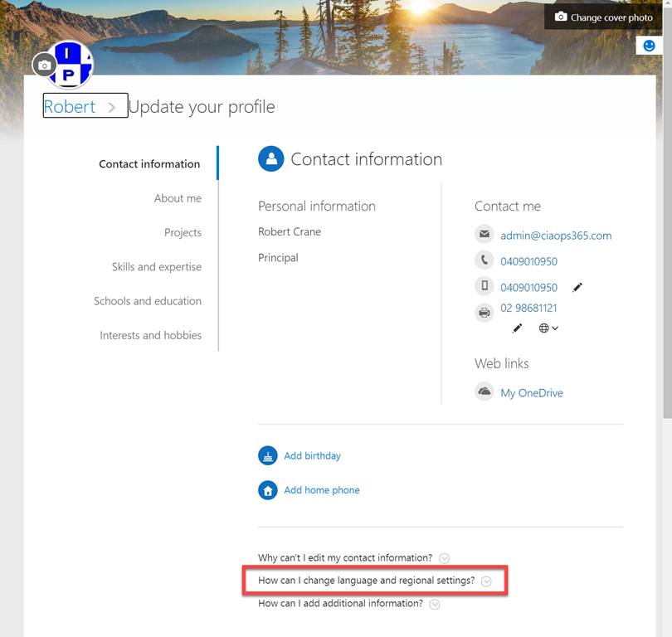Click the camera icon on profile photo
Image resolution: width=672 pixels, height=637 pixels.
pyautogui.click(x=45, y=65)
